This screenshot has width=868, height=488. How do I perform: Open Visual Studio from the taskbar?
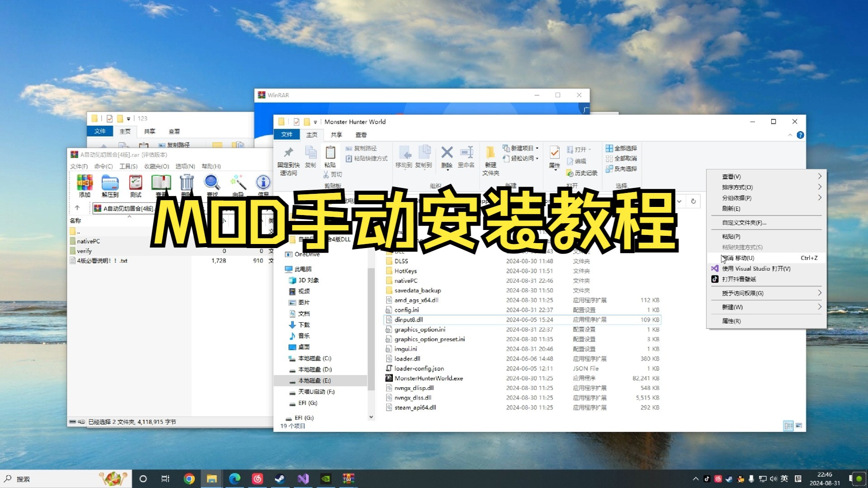[303, 479]
